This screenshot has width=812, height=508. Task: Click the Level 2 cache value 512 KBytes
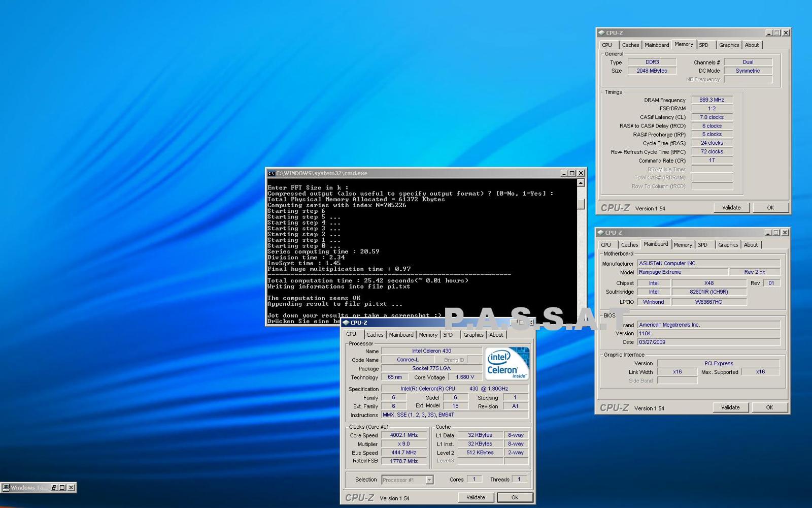click(x=480, y=453)
